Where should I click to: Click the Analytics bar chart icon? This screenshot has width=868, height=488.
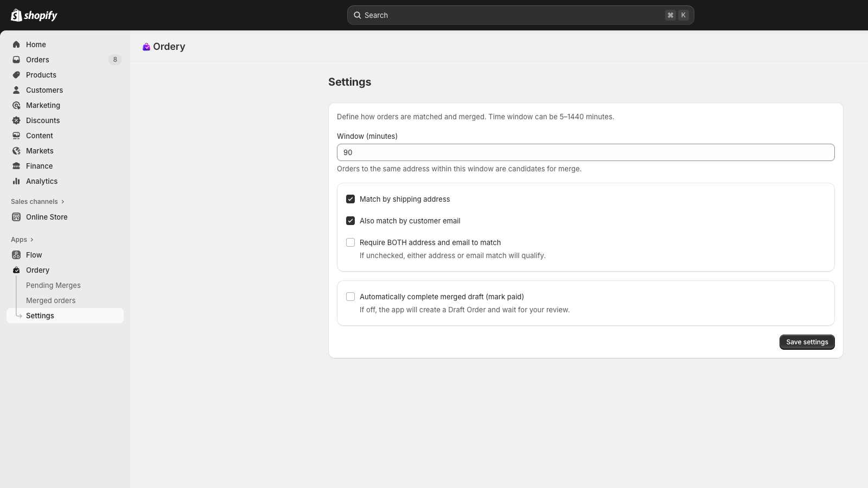click(16, 181)
